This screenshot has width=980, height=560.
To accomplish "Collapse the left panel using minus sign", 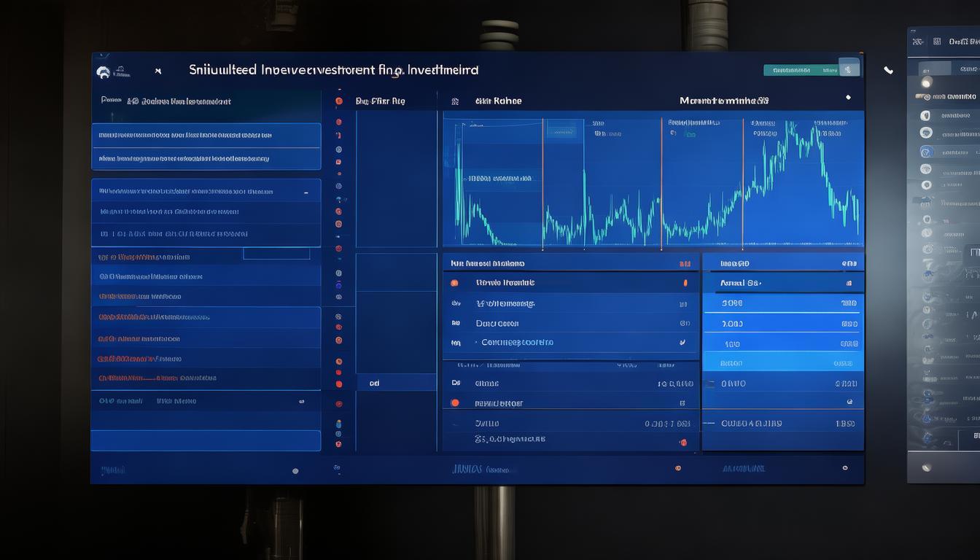I will click(306, 192).
